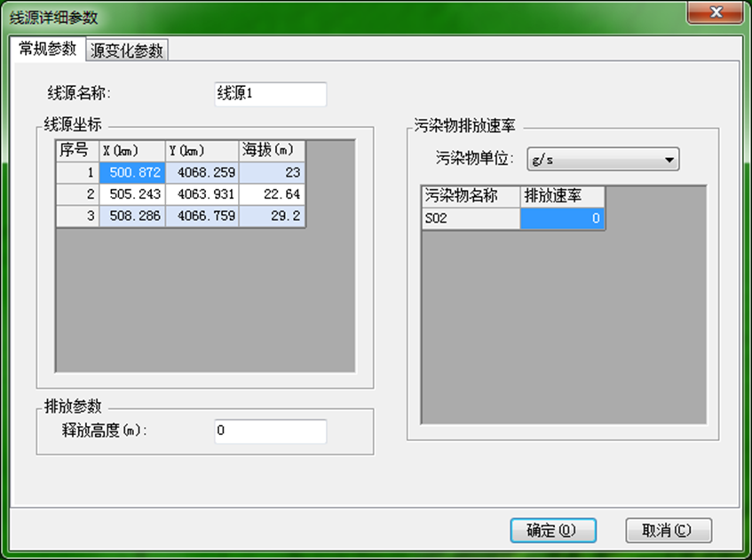Click the 排放速率 column header
This screenshot has width=752, height=560.
click(562, 195)
